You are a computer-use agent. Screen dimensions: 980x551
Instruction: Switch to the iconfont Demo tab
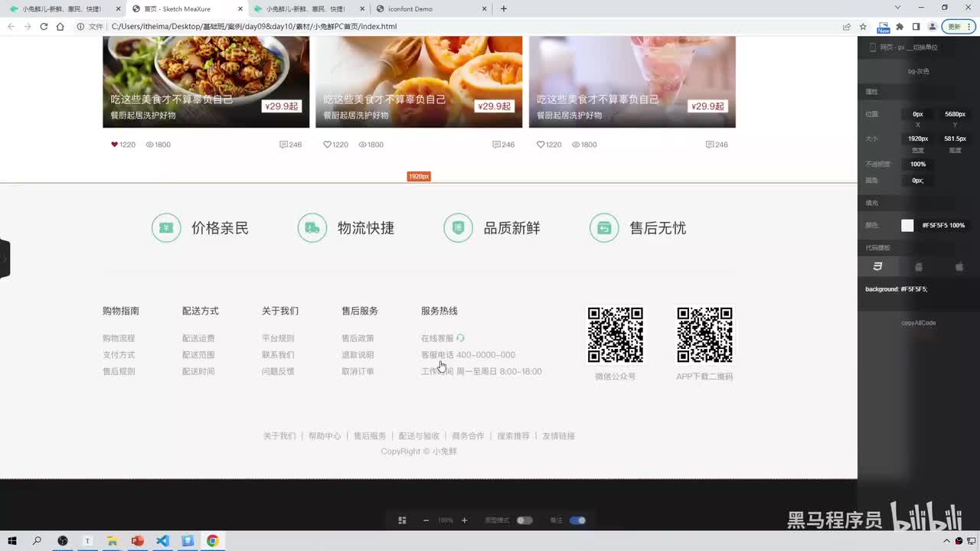432,9
